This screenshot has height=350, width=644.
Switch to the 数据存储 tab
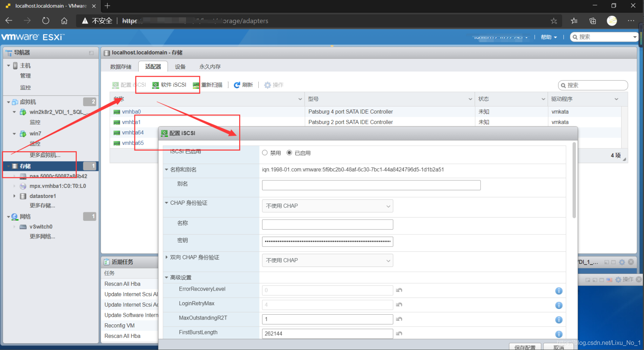point(121,67)
